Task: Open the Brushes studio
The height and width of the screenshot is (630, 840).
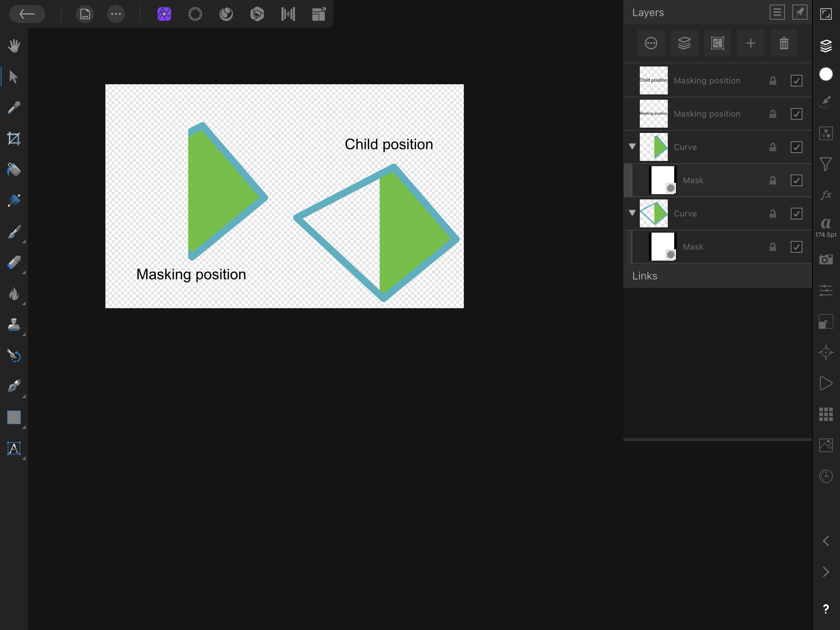Action: pyautogui.click(x=826, y=102)
